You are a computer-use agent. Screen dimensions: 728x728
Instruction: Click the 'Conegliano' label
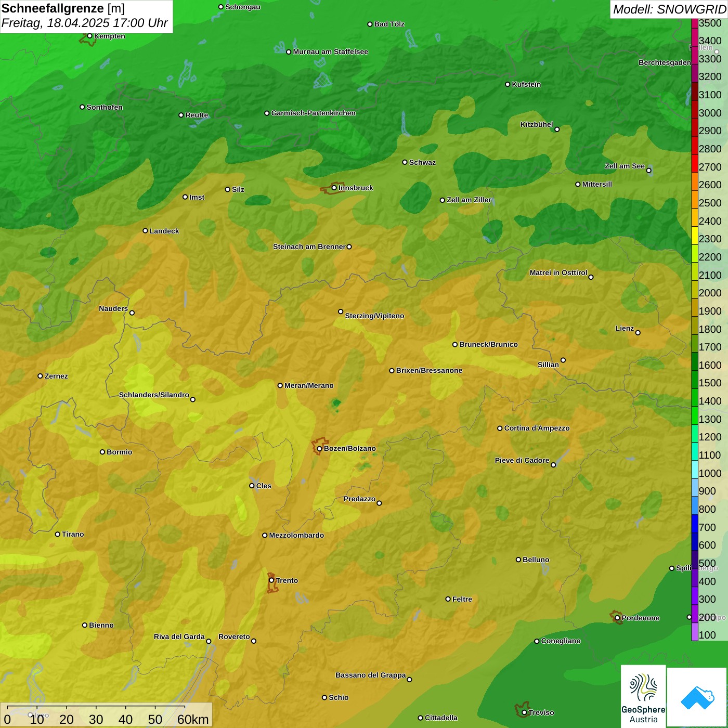click(x=561, y=641)
